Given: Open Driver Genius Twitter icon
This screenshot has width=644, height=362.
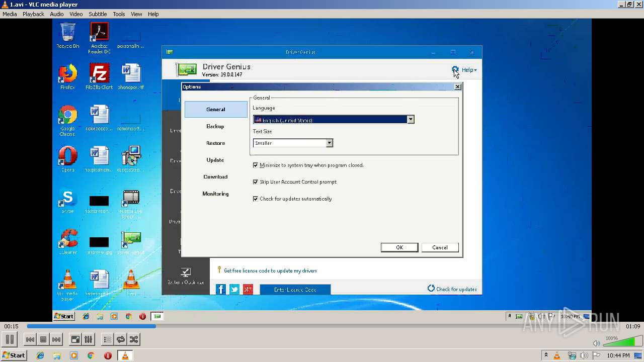Looking at the screenshot, I should tap(234, 289).
